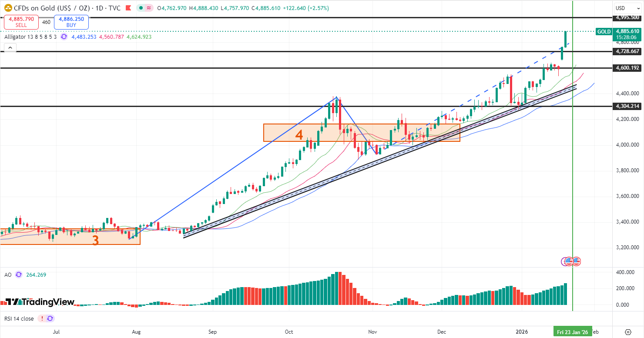The height and width of the screenshot is (338, 644).
Task: Click the 4,995.500 horizontal line price label
Action: coord(627,17)
